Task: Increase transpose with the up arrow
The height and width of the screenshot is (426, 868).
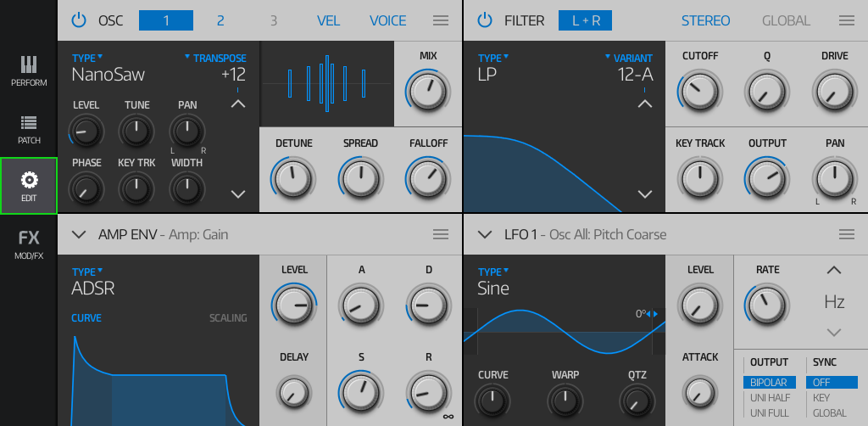Action: coord(238,104)
